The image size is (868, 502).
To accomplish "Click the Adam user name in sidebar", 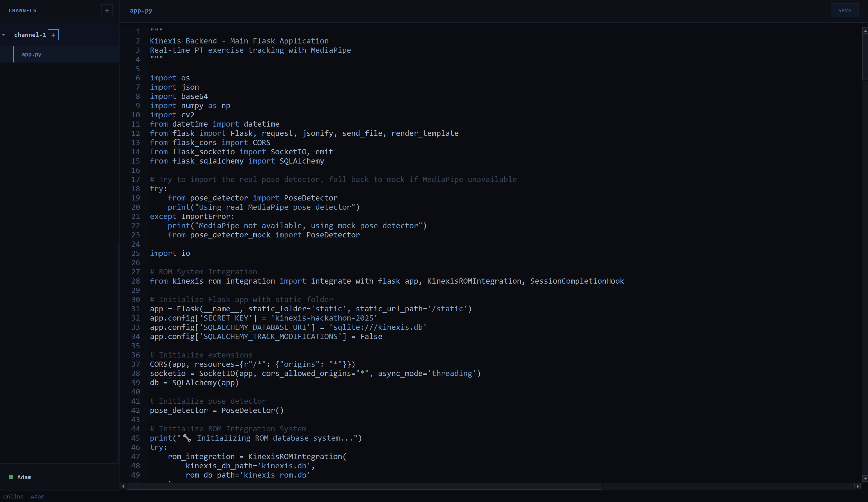I will [x=24, y=477].
